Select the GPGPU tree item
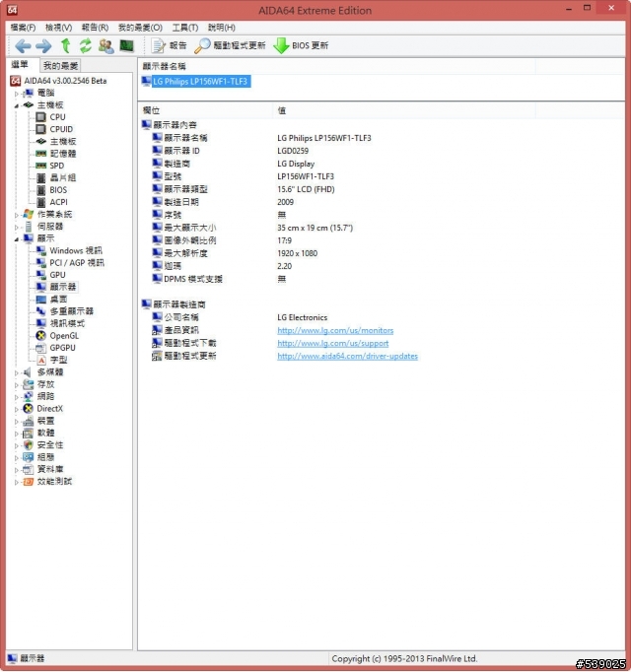 point(62,348)
